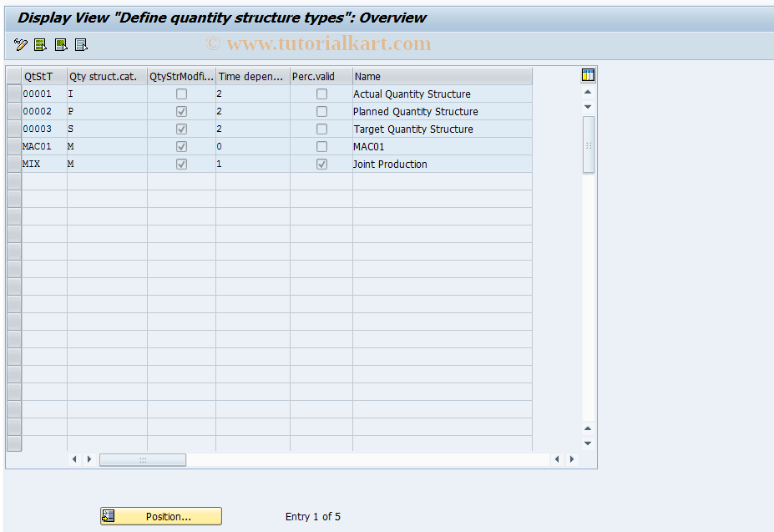
Task: Select the row selector for entry 00003
Action: tap(13, 129)
